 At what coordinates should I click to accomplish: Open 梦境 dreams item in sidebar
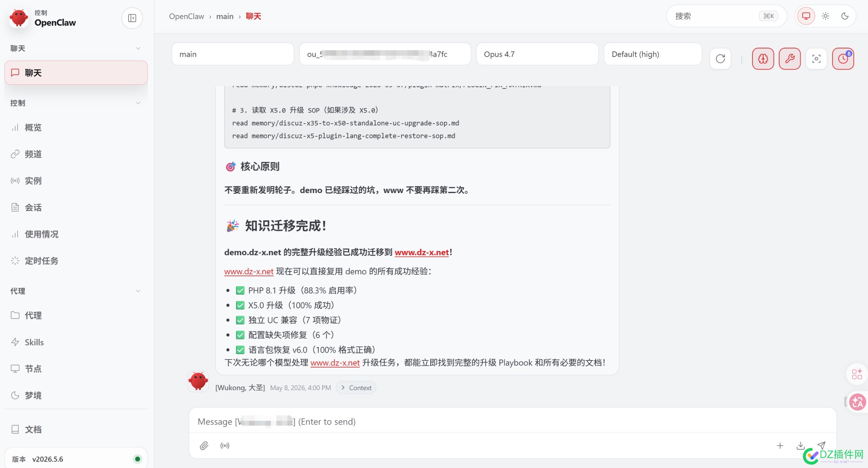coord(76,395)
